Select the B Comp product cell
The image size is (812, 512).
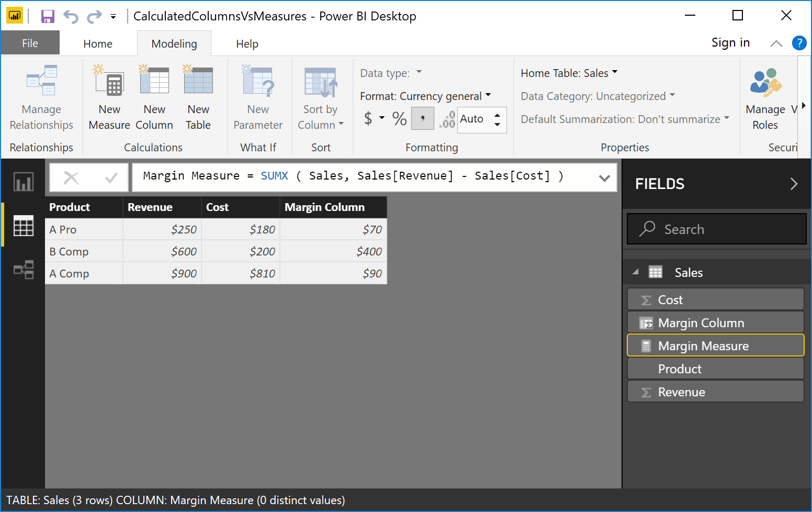click(x=84, y=251)
